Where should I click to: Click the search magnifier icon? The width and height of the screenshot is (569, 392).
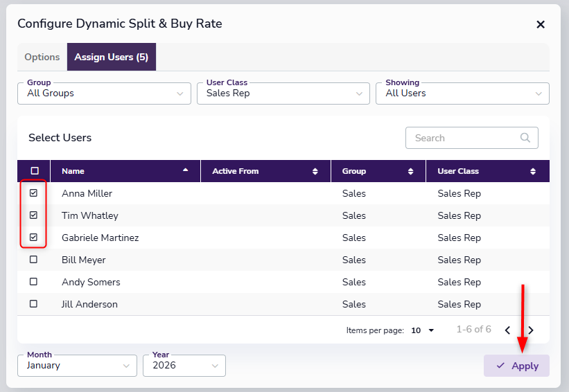click(525, 138)
